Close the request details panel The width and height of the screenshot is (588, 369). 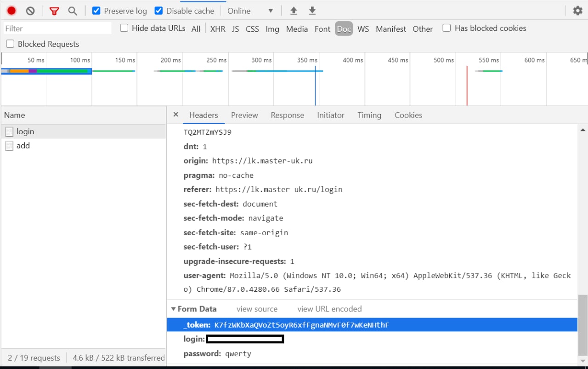click(x=175, y=114)
